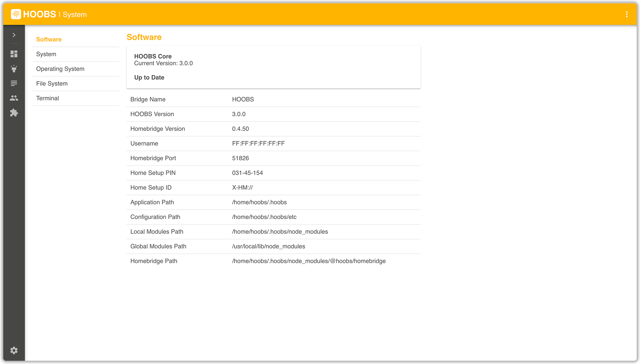Screen dimensions: 640x364
Task: Click the Home Setup PIN value 031-45-154
Action: click(x=247, y=173)
